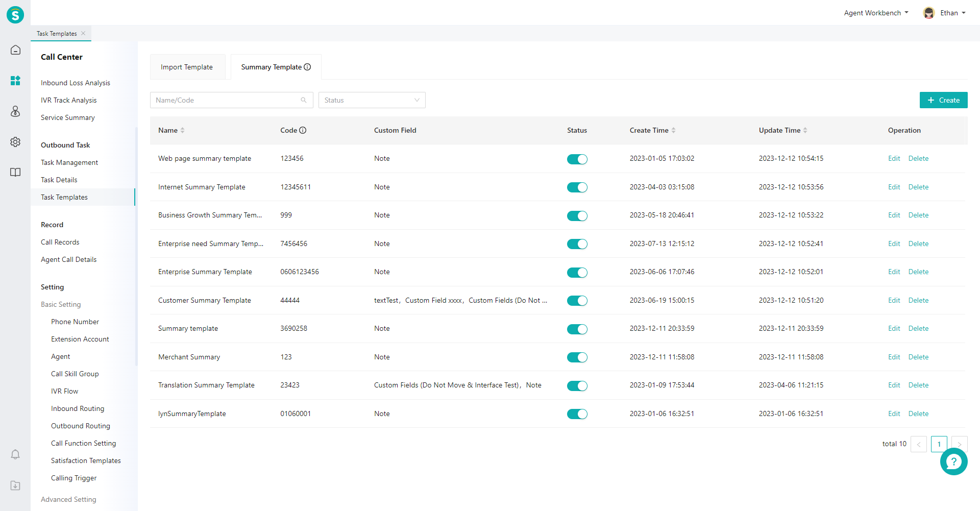Toggle status of Merchant Summary
This screenshot has height=511, width=980.
577,357
